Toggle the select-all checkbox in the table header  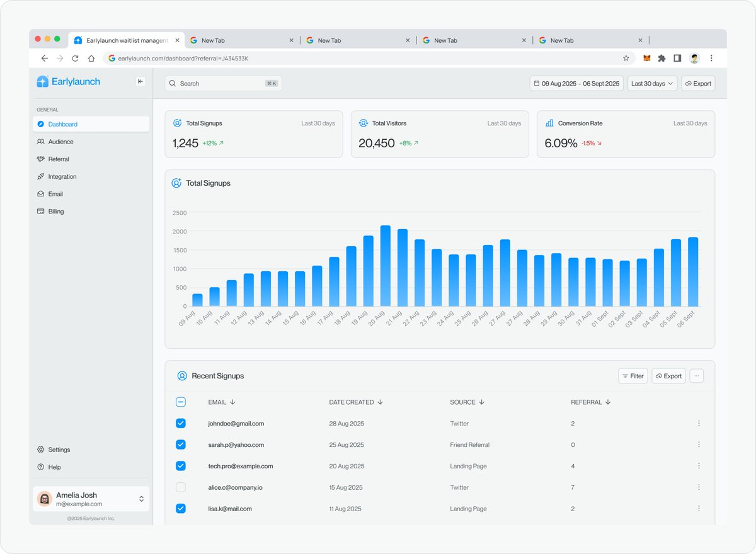pyautogui.click(x=181, y=402)
